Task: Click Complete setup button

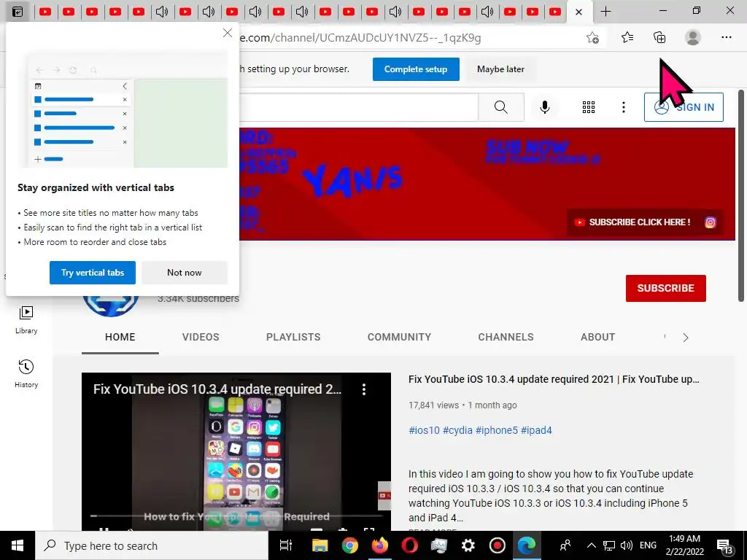Action: tap(416, 69)
